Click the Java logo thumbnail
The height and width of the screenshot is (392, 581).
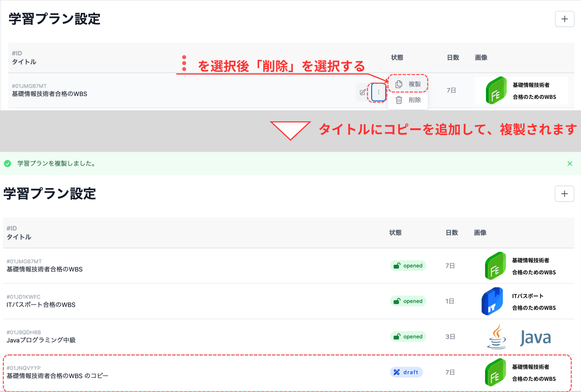[519, 337]
